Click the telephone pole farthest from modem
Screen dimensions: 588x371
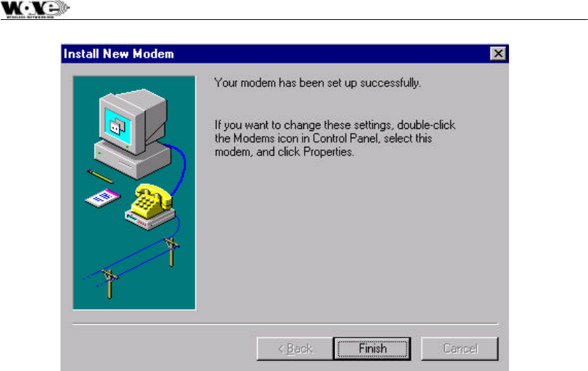click(x=110, y=283)
